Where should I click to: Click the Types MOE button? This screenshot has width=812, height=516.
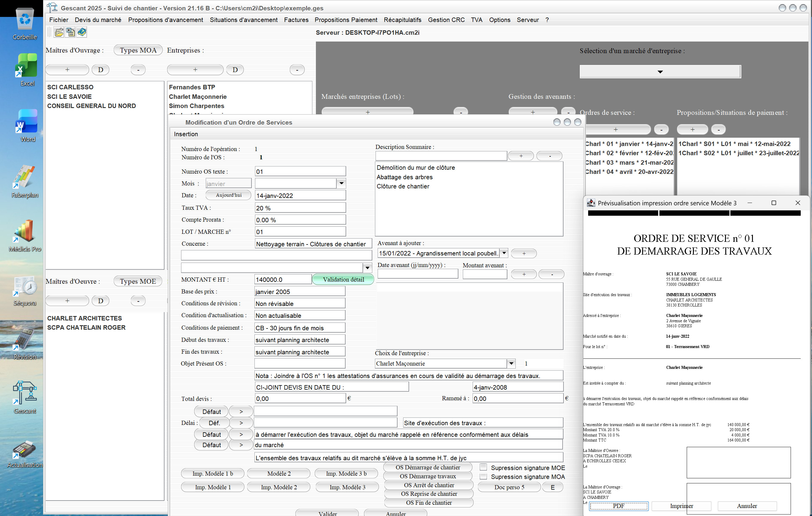[x=138, y=281]
